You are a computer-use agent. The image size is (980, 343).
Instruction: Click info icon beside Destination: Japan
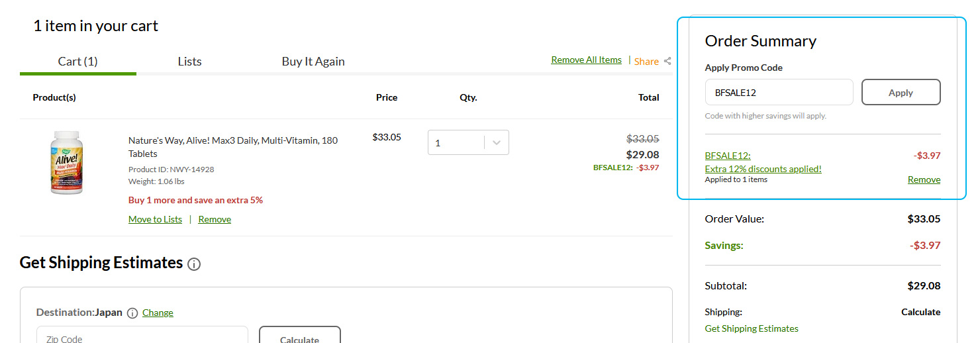[132, 313]
